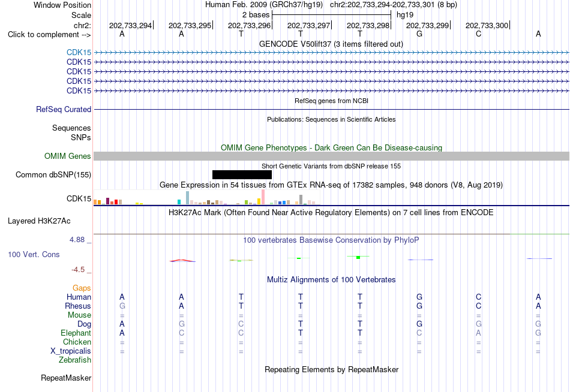This screenshot has width=570, height=392.
Task: Open 'Short Genetic Variants from dbSNP release 155'
Action: pyautogui.click(x=331, y=167)
